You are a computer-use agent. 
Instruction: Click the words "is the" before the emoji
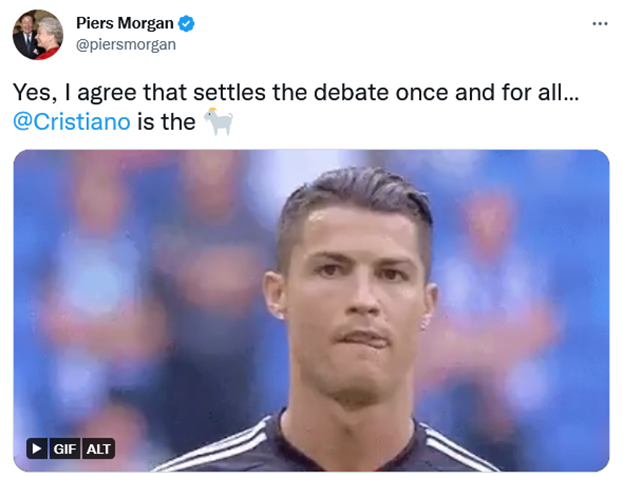[x=166, y=122]
